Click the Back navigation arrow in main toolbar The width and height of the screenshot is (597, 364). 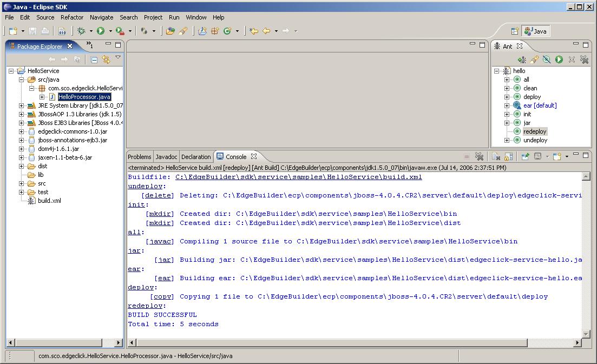click(x=266, y=31)
